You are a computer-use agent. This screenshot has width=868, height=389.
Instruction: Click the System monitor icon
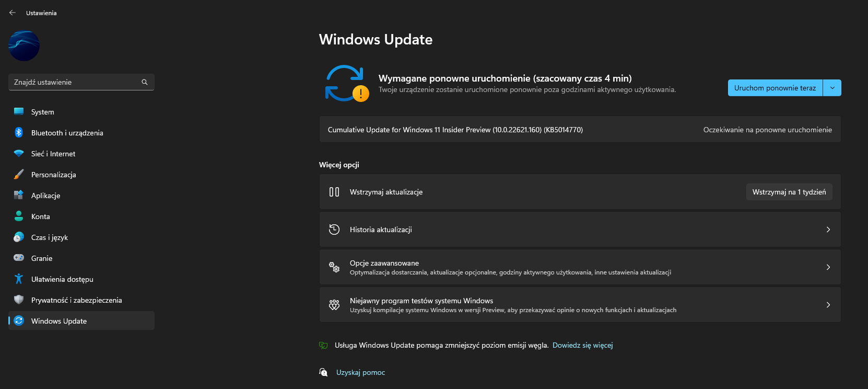[19, 111]
